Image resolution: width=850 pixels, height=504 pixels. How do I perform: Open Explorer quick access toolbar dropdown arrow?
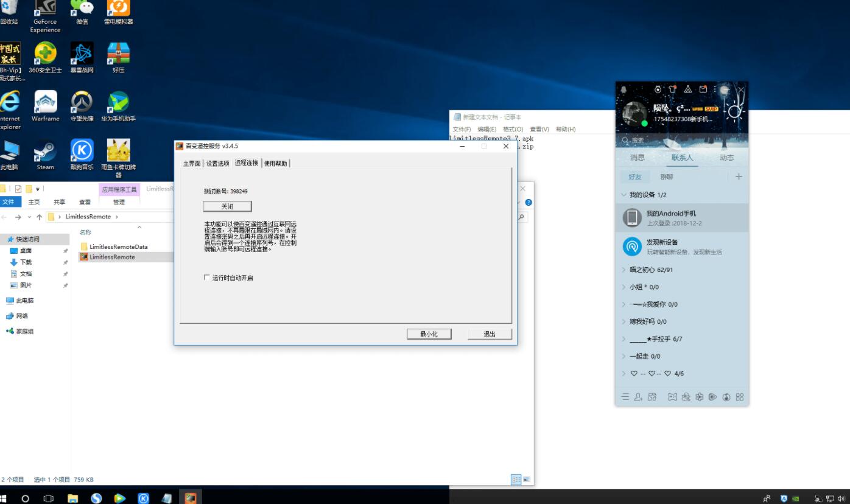click(38, 189)
